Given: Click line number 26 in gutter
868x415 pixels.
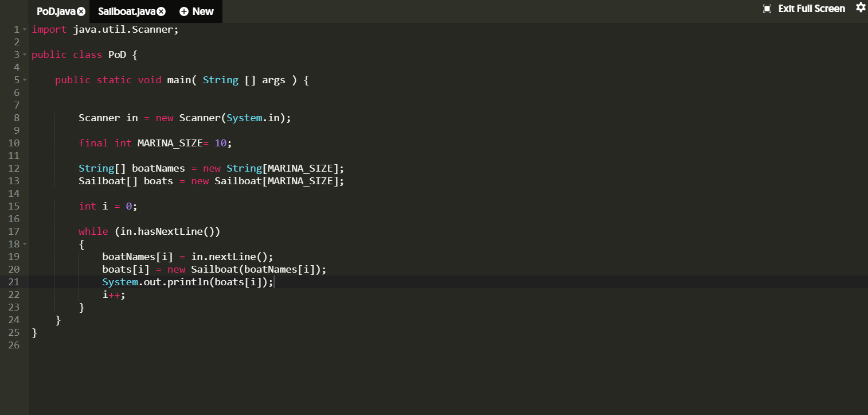Looking at the screenshot, I should click(14, 345).
